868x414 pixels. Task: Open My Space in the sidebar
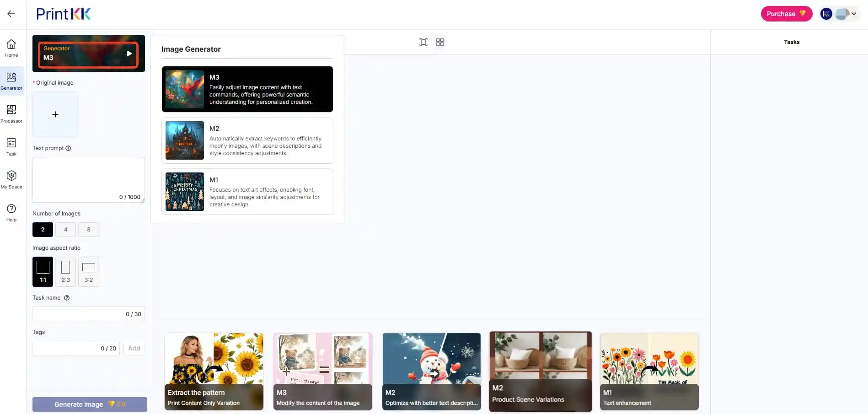[11, 180]
